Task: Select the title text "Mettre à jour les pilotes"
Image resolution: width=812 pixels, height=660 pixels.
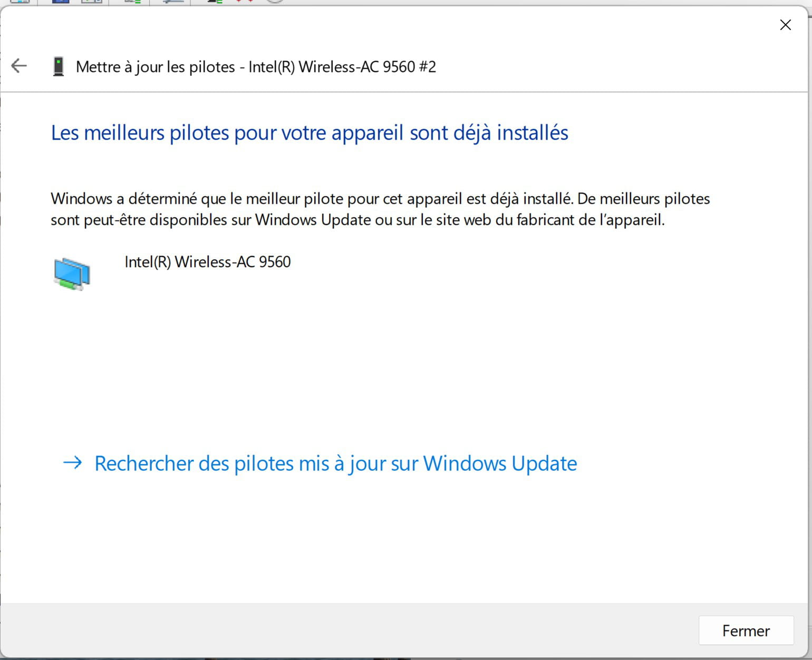Action: pos(156,67)
